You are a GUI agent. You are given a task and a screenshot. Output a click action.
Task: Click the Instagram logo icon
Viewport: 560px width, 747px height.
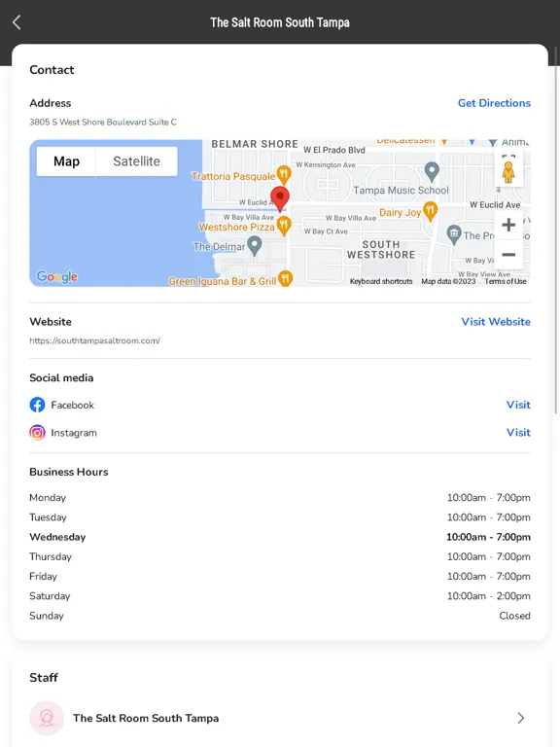pyautogui.click(x=37, y=433)
